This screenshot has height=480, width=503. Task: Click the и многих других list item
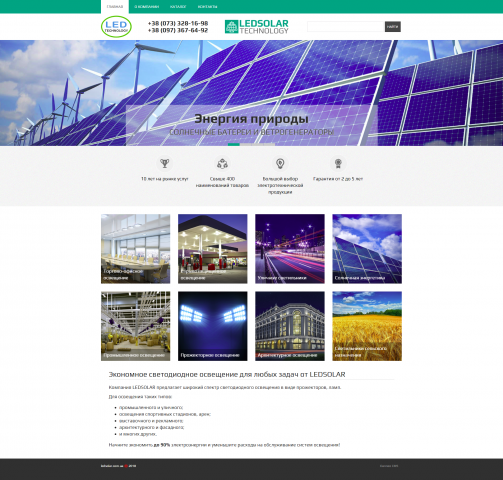(x=138, y=434)
